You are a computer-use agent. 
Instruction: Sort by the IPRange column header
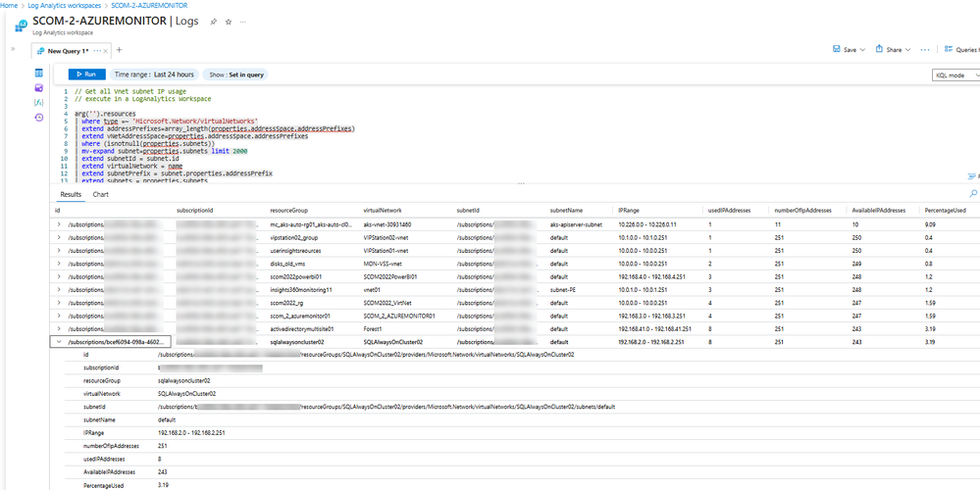pos(629,211)
